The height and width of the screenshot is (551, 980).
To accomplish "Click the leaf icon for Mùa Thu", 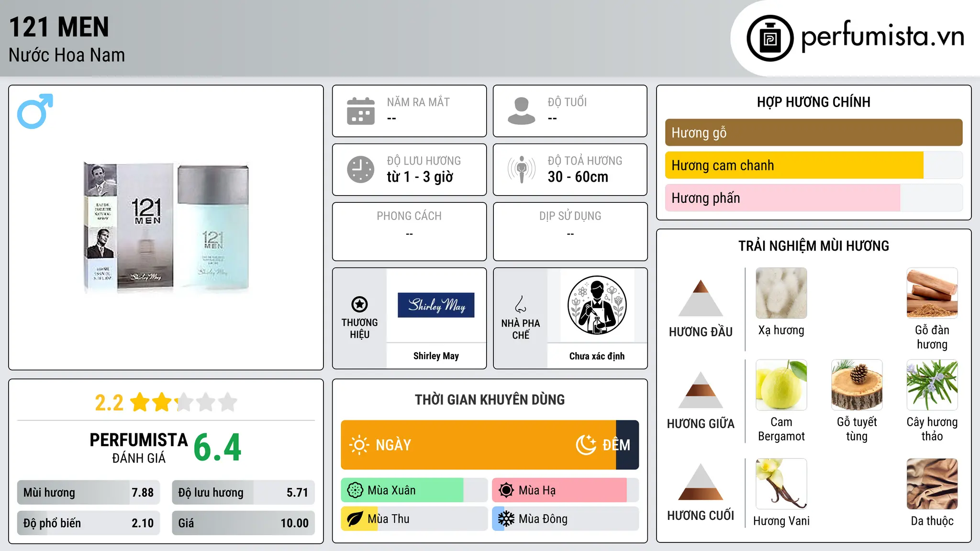I will (355, 519).
